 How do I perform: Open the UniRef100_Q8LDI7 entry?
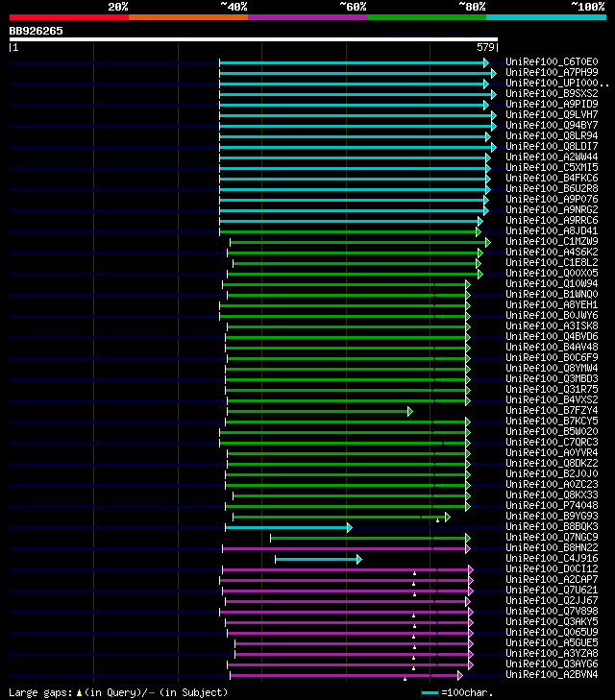click(x=552, y=146)
